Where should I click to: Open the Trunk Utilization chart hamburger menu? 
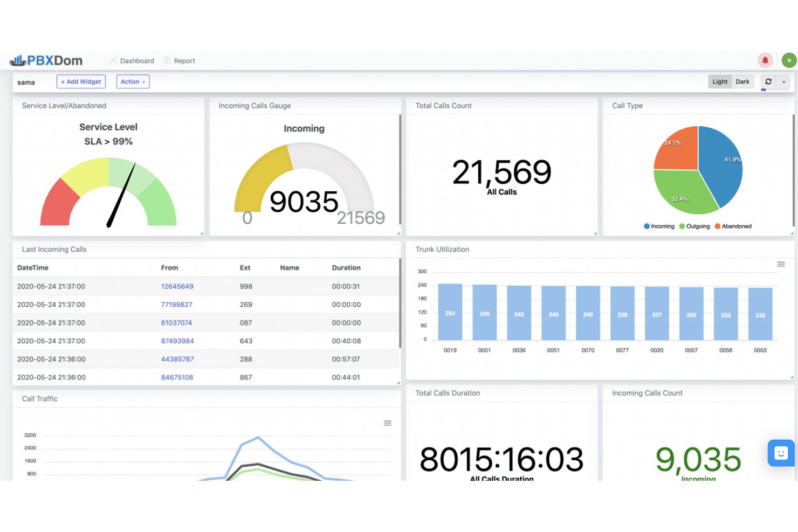tap(781, 264)
